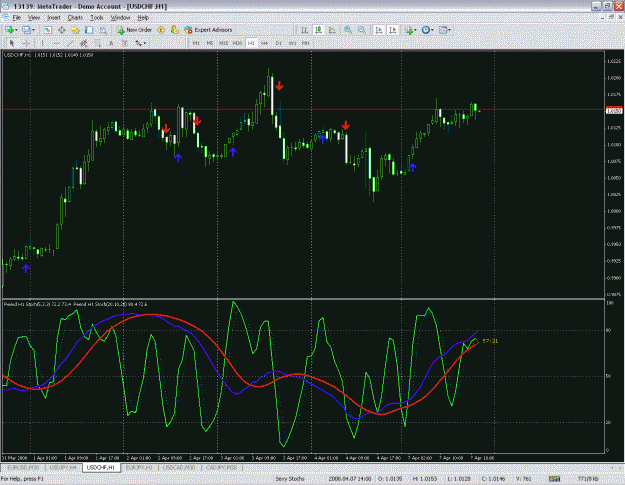Select the Text tool
The width and height of the screenshot is (625, 485).
pyautogui.click(x=111, y=43)
